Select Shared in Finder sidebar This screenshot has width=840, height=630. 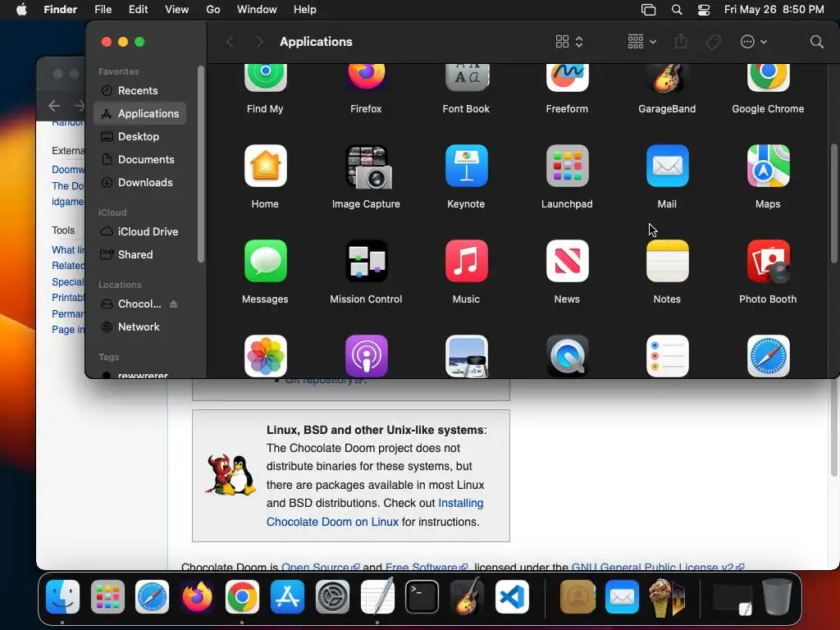point(139,254)
